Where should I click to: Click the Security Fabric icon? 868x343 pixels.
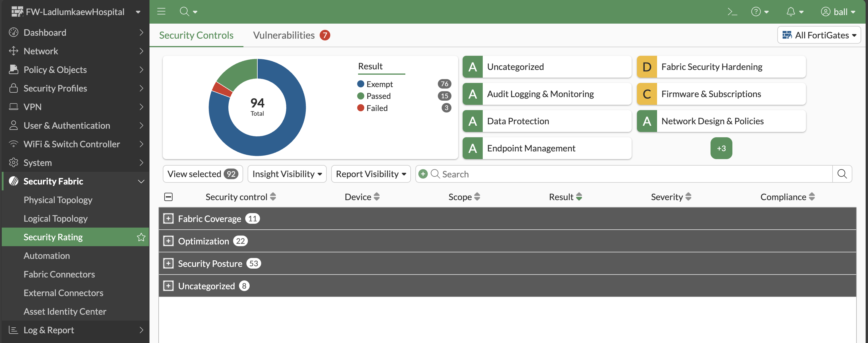coord(14,181)
